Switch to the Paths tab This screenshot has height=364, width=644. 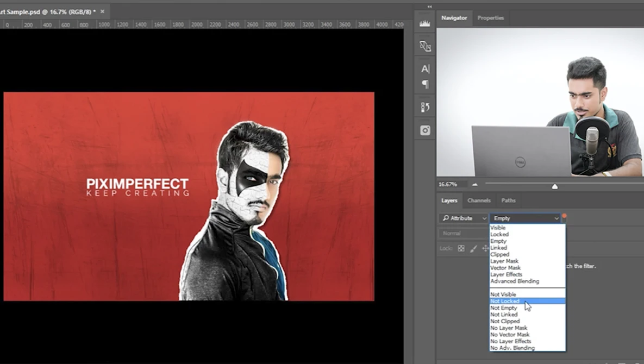pos(508,200)
